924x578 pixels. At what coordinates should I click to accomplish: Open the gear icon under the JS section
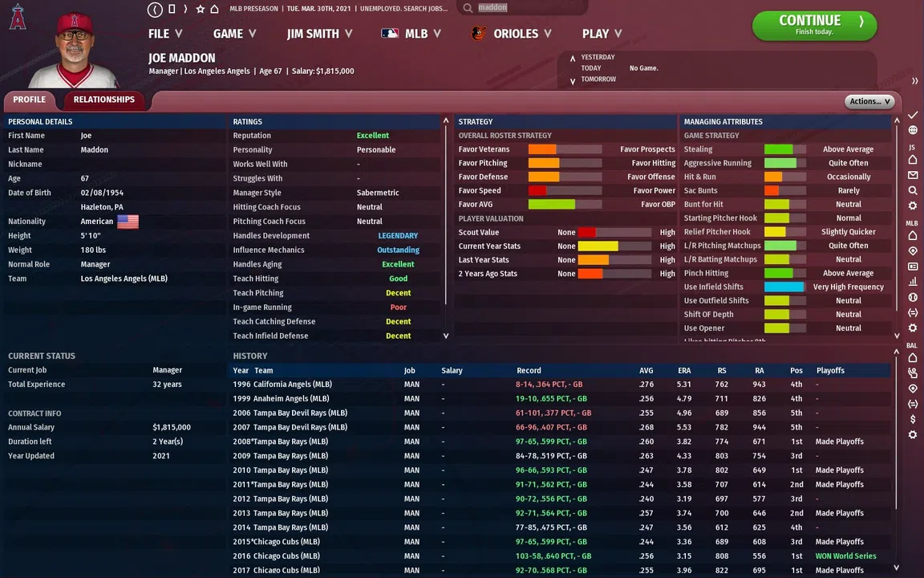[912, 206]
